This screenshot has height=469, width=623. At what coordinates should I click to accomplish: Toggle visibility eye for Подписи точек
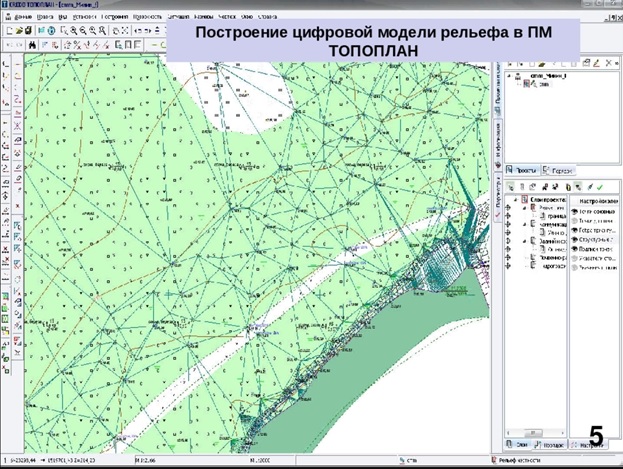[x=574, y=249]
